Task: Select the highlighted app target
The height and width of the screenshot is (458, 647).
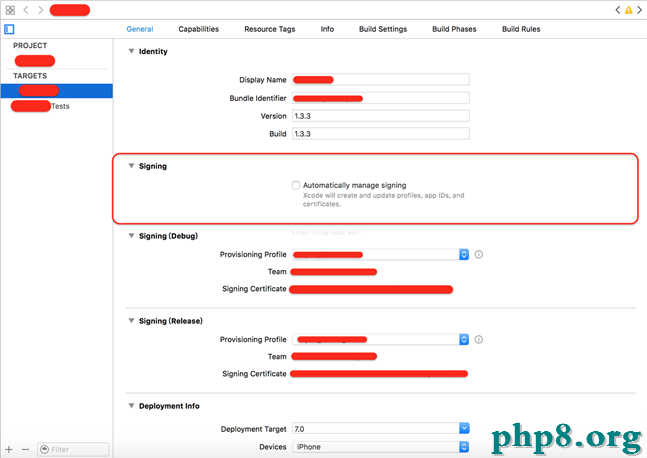Action: [x=57, y=91]
